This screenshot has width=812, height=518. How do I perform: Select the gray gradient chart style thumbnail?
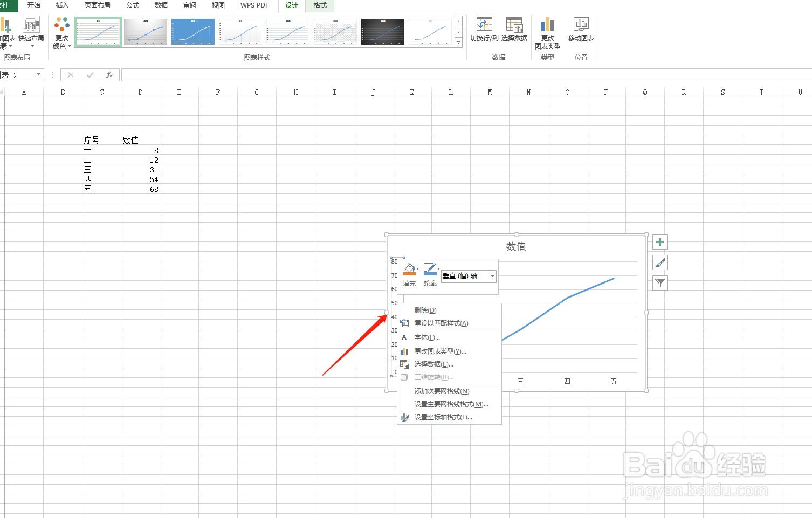pos(146,32)
